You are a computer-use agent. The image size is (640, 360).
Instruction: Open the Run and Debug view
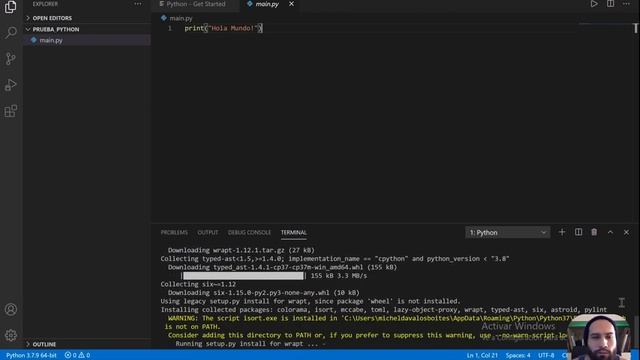pos(11,85)
